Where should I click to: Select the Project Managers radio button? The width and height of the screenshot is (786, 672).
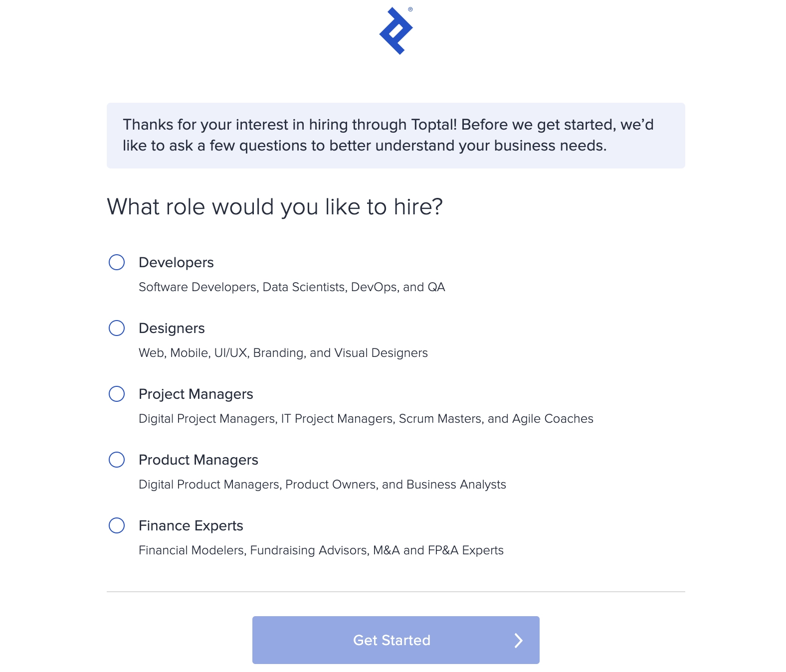(x=117, y=394)
